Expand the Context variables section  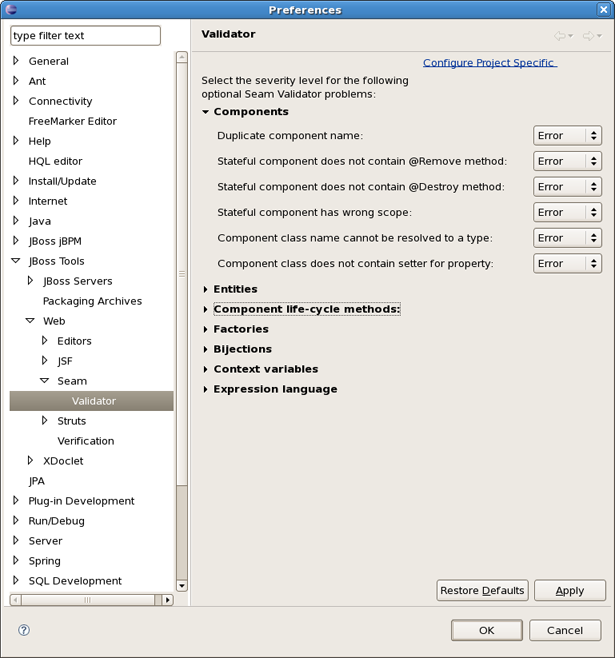click(205, 369)
